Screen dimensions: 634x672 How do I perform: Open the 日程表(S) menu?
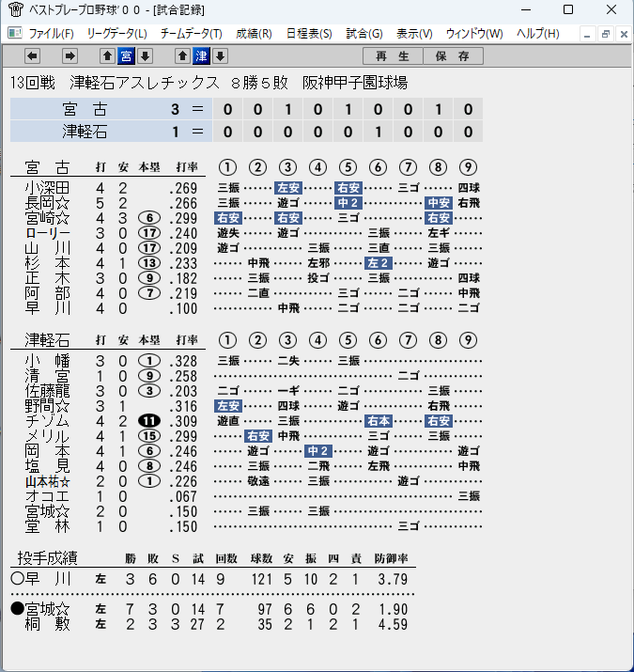tap(309, 34)
